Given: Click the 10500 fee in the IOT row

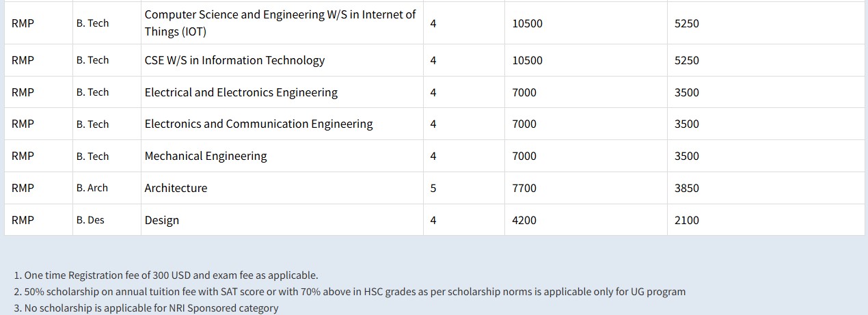Looking at the screenshot, I should [x=527, y=23].
